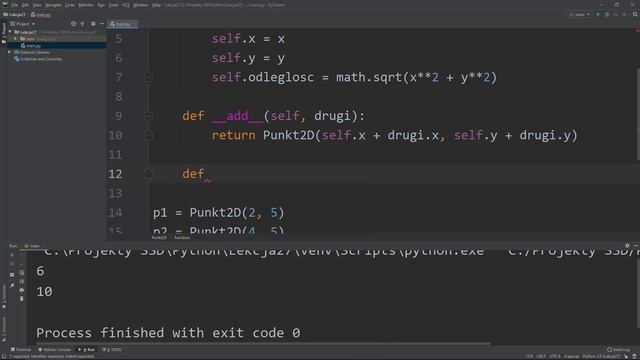Click Python interpreter in status bar
The image size is (640, 360).
(602, 357)
